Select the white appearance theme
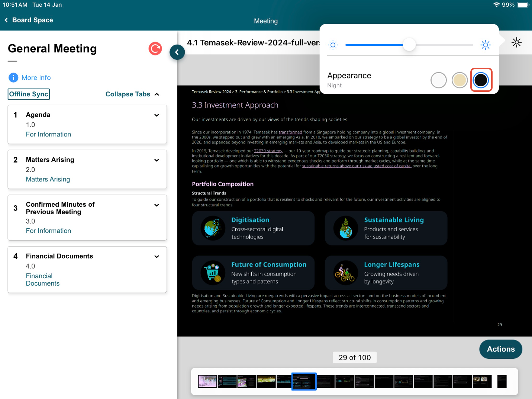532x399 pixels. click(x=439, y=80)
